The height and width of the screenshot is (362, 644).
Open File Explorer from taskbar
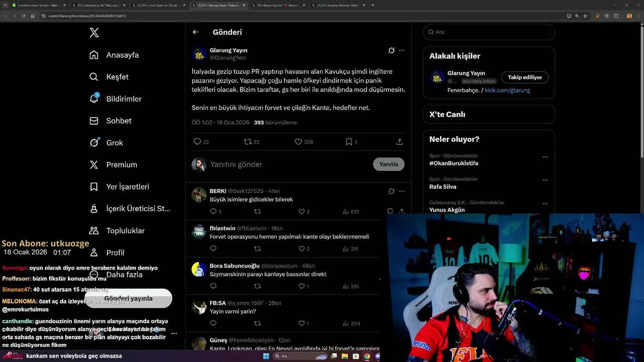point(345,356)
